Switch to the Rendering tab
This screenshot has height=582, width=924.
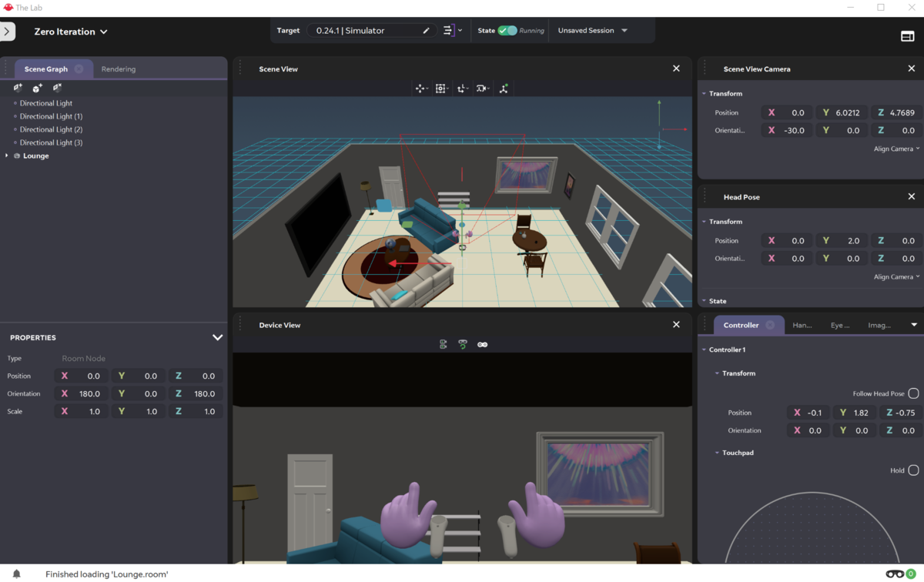click(x=119, y=69)
